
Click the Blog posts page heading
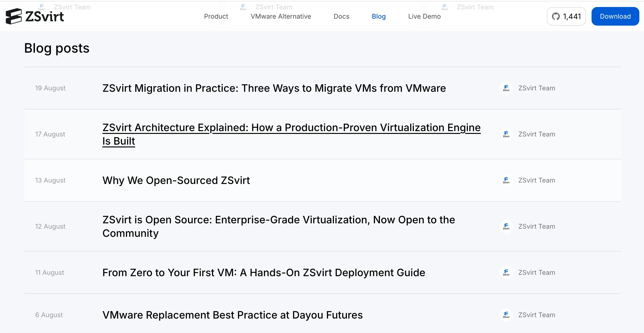coord(57,48)
